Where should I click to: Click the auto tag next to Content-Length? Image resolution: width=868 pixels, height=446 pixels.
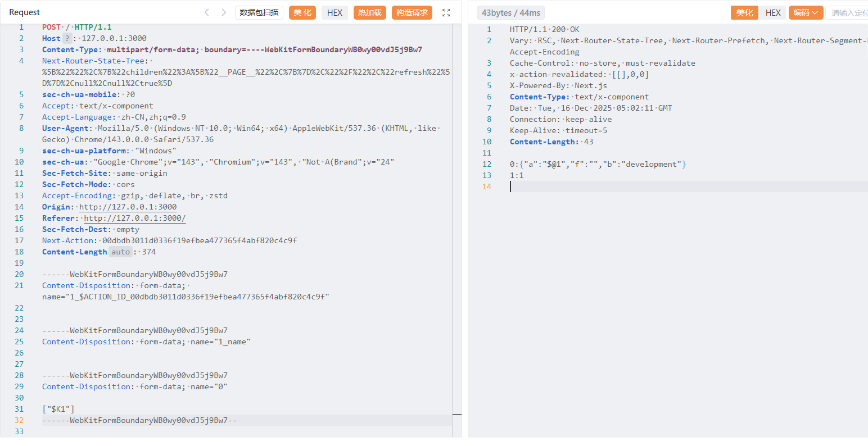(120, 252)
